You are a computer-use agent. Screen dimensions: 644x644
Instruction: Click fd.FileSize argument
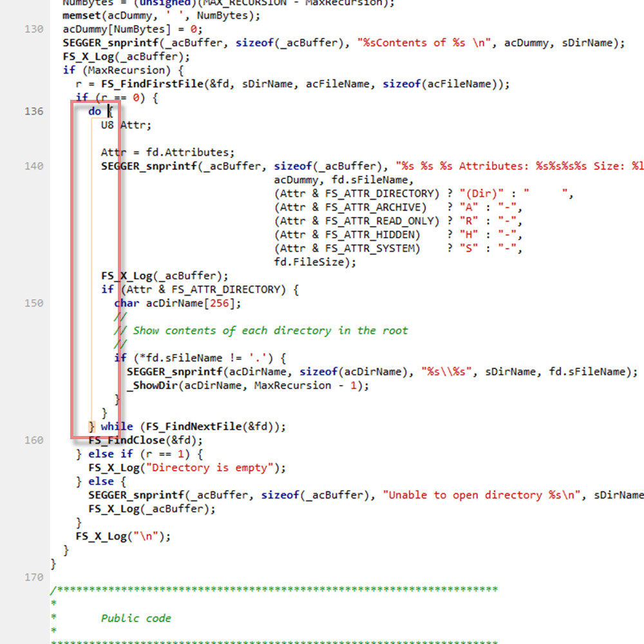(315, 262)
